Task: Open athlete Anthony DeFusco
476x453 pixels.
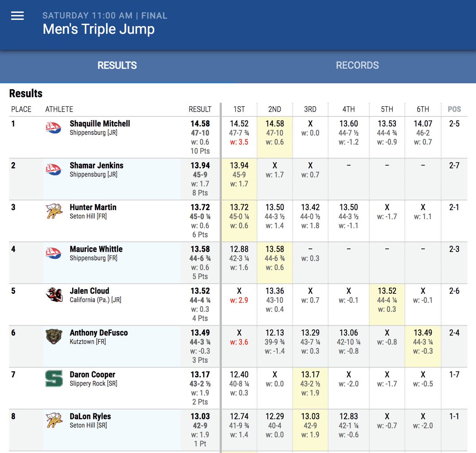Action: 99,333
